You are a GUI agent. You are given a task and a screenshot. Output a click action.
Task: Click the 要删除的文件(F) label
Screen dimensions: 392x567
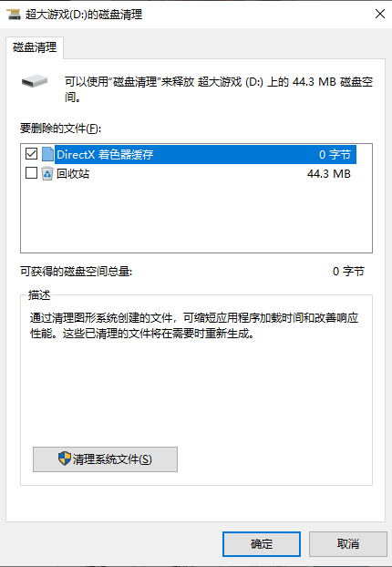60,129
